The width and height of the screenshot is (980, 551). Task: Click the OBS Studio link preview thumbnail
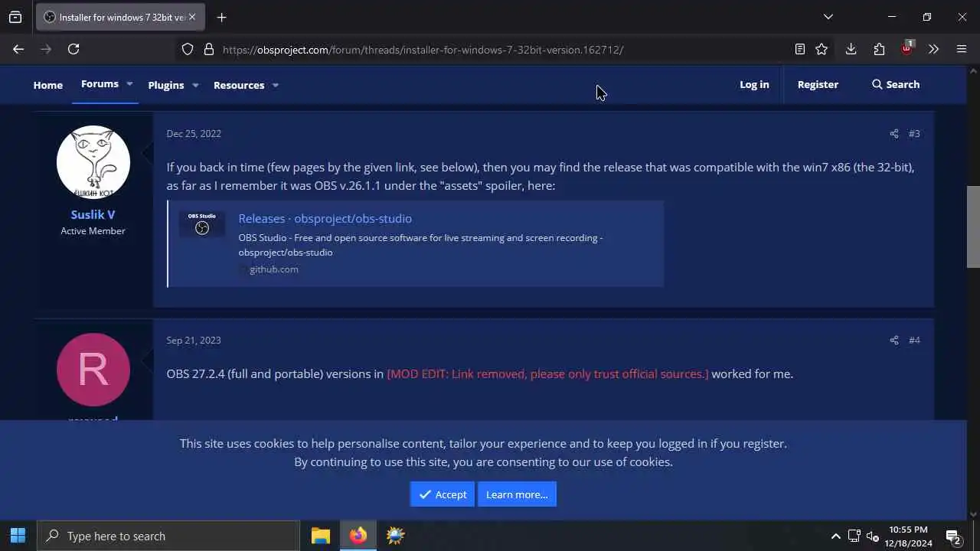202,224
